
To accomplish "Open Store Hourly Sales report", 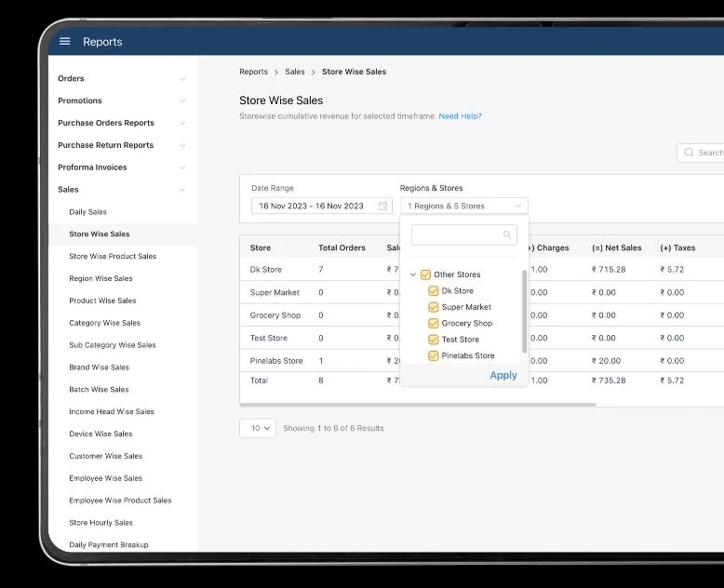I will coord(101,522).
